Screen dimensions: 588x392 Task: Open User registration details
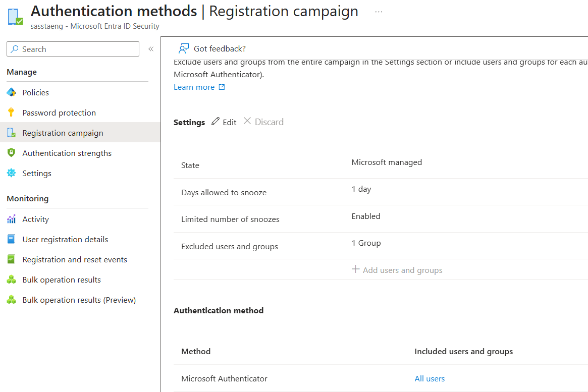[x=65, y=240]
